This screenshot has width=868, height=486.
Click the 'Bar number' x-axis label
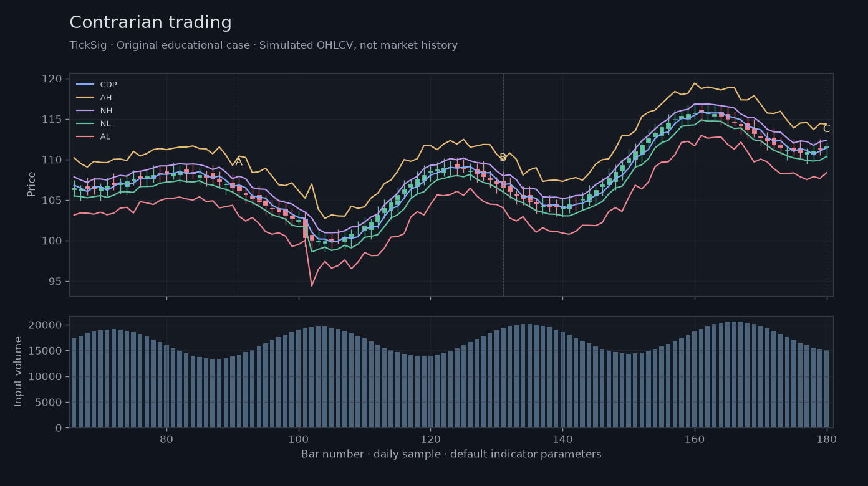tap(451, 454)
